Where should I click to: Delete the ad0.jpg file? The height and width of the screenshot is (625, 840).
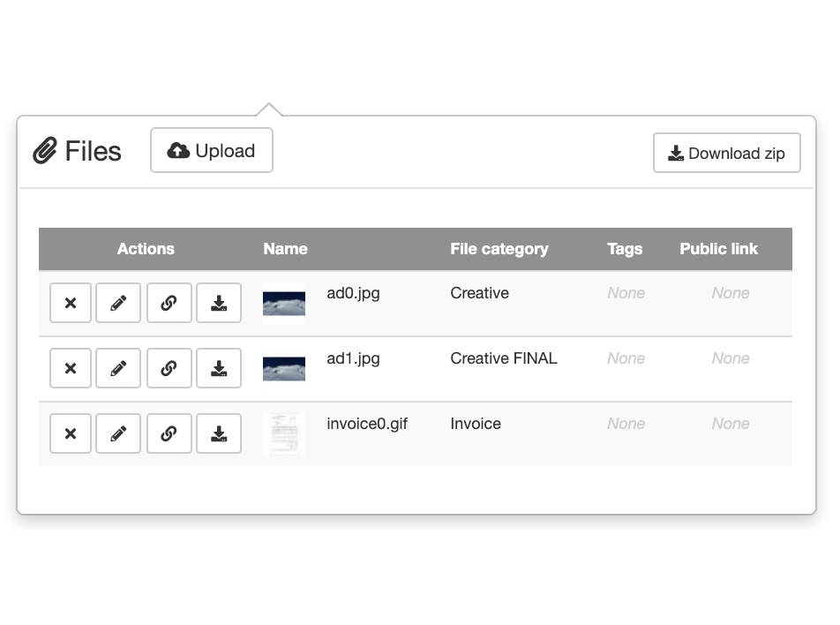(x=71, y=302)
